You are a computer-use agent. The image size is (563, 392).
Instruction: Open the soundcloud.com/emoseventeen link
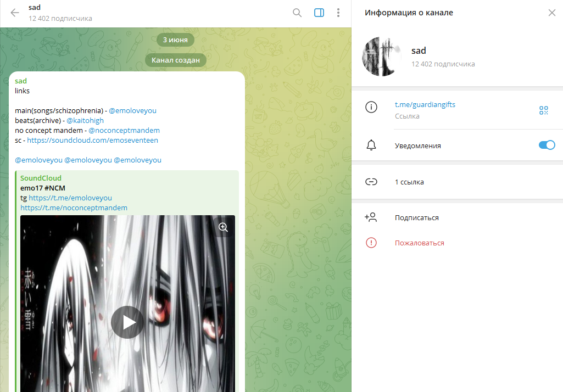[x=92, y=141]
